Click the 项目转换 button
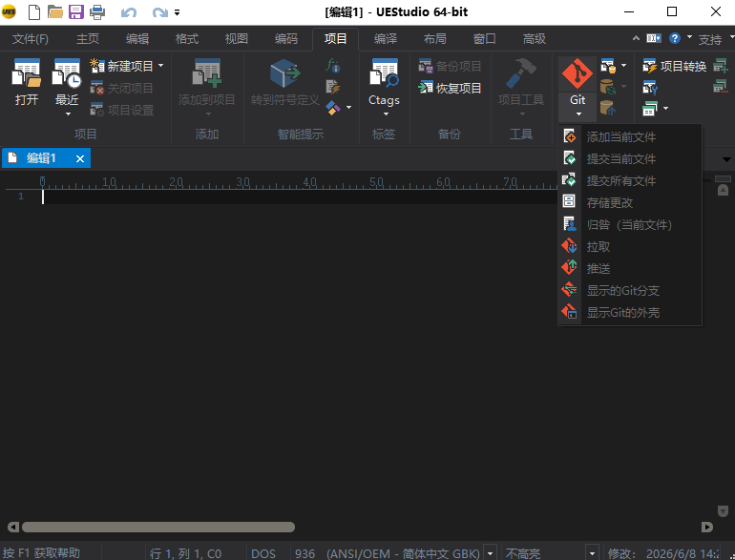The height and width of the screenshot is (560, 735). [x=674, y=67]
